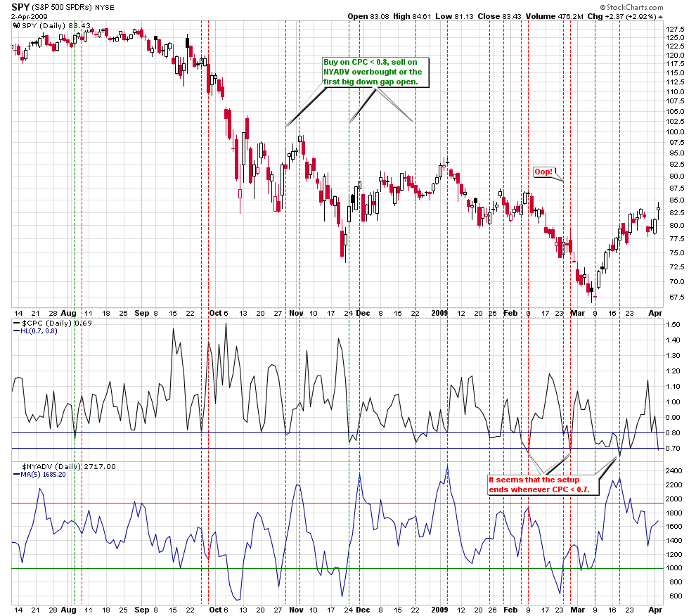Click the 'SPY (Daily) 83.43' legend label
696x616 pixels.
pyautogui.click(x=56, y=26)
